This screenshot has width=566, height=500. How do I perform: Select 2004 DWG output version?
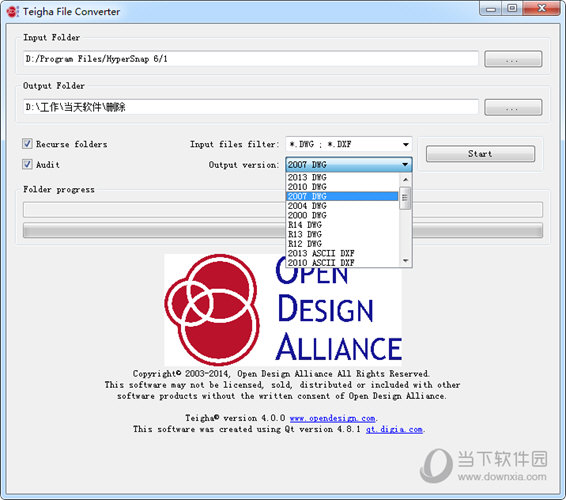343,206
